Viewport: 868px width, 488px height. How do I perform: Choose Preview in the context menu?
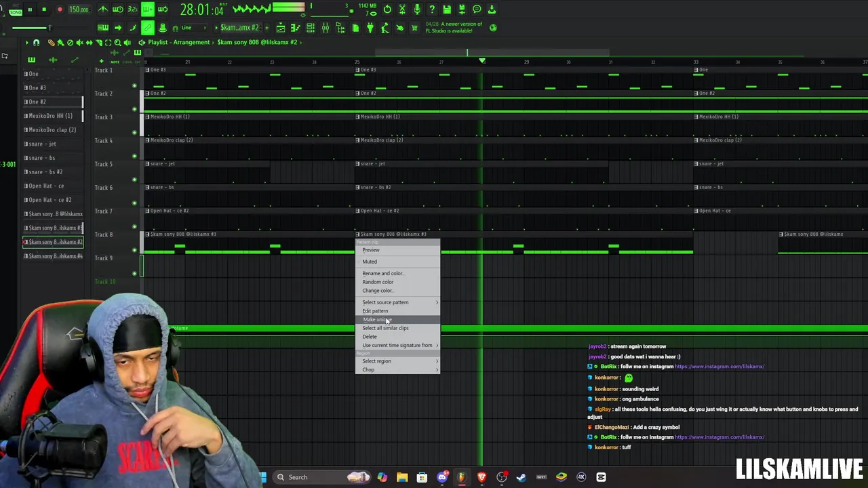click(398, 250)
